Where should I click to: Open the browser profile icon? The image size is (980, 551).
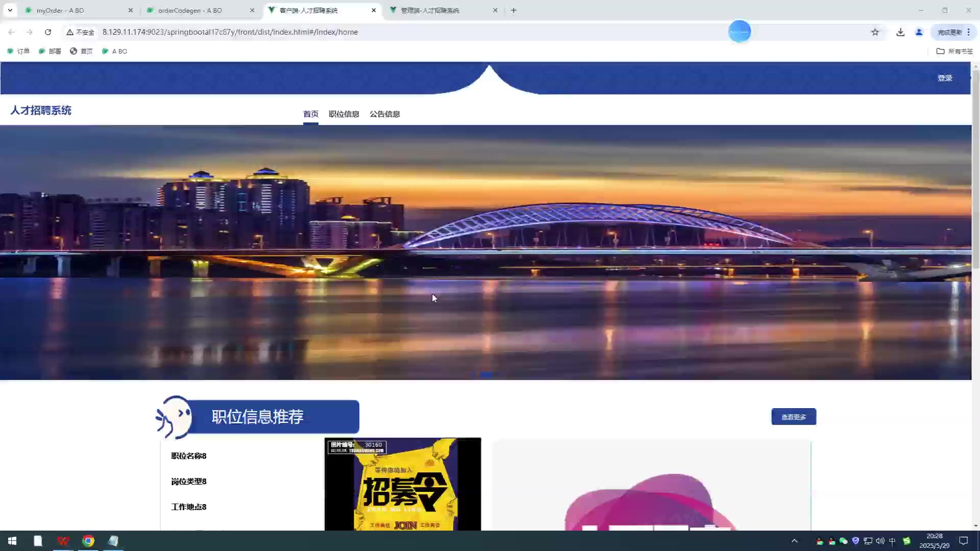click(x=919, y=32)
